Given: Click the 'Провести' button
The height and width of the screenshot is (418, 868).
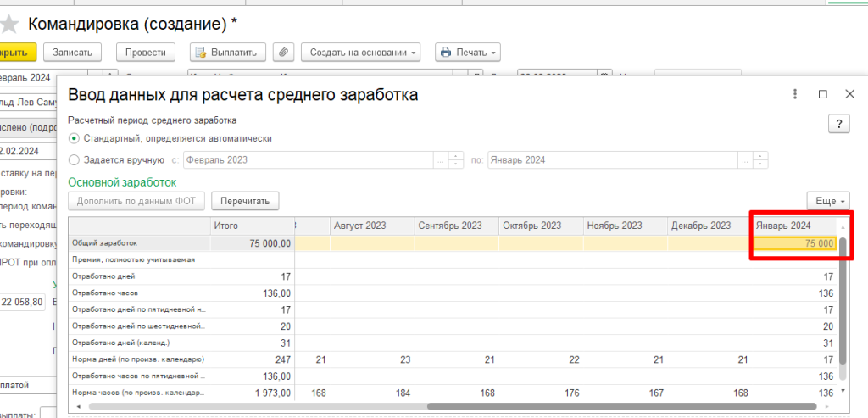Looking at the screenshot, I should pos(146,53).
